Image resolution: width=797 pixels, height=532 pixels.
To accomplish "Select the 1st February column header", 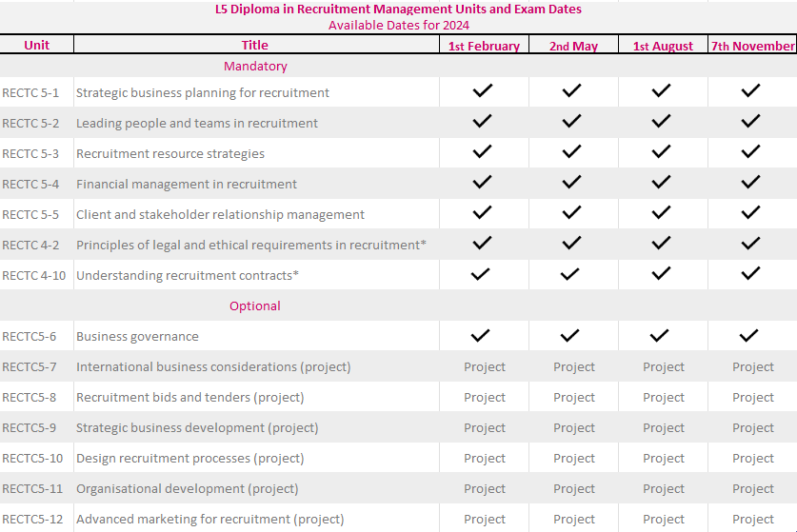I will (x=484, y=46).
